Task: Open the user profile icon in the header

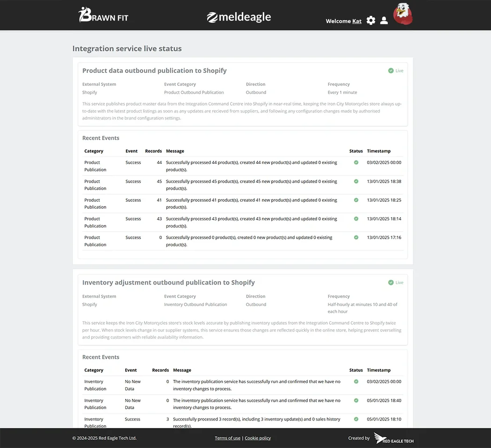Action: point(384,21)
